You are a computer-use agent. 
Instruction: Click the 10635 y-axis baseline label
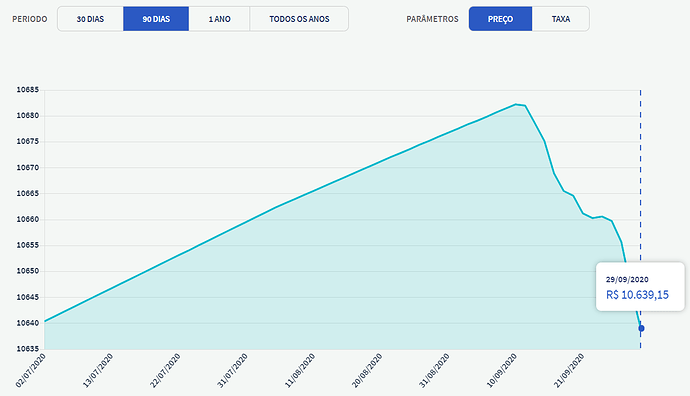(x=28, y=349)
